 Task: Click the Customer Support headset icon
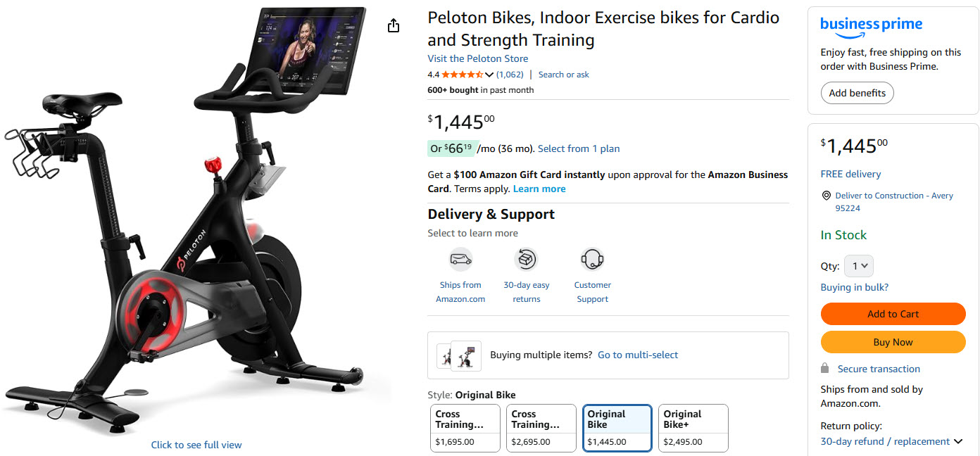[x=592, y=260]
